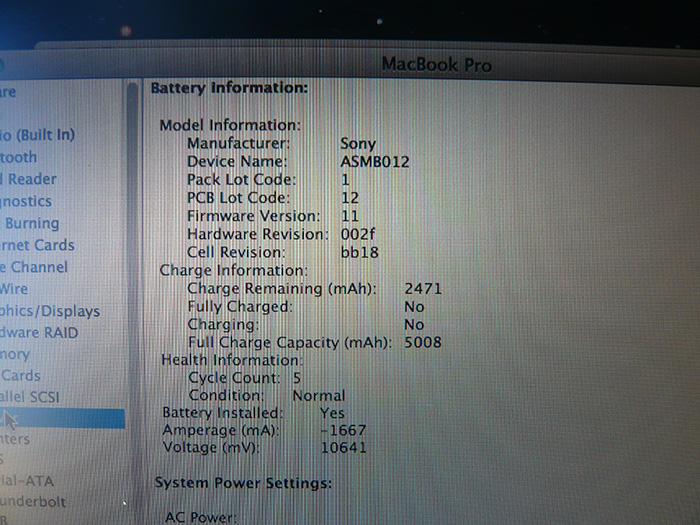
Task: Click the Hardware Revision value 002f
Action: pos(358,234)
